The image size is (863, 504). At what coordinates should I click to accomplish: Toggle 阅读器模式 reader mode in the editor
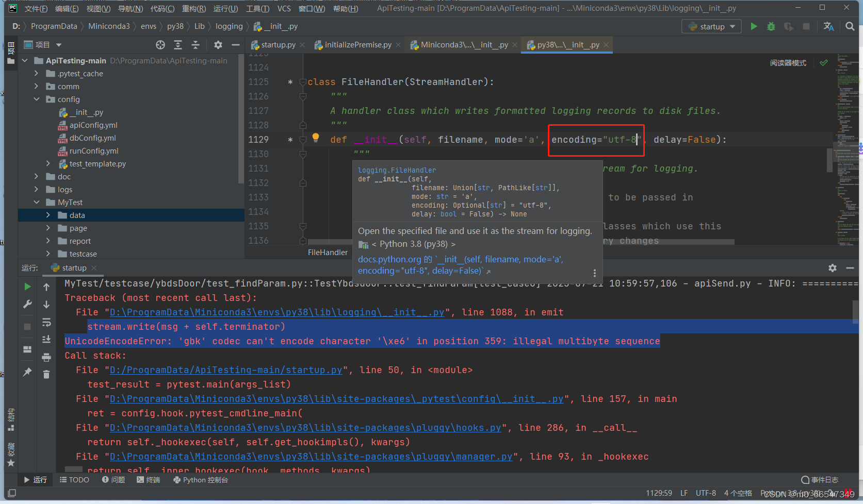tap(788, 62)
